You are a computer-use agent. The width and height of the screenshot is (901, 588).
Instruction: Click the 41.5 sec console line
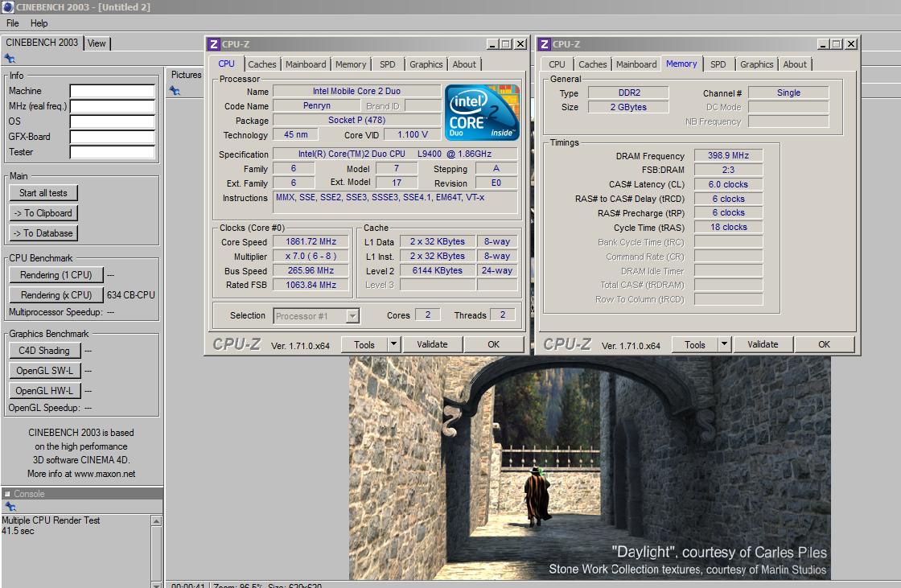tap(18, 531)
